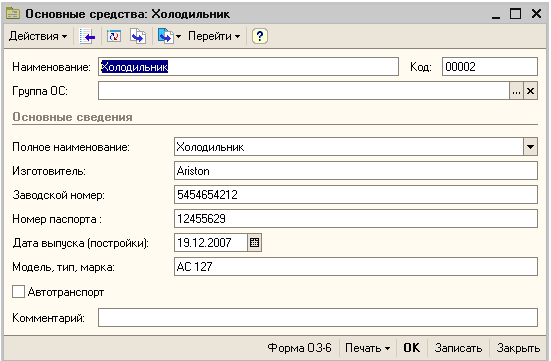Expand the arrow next to input-based-on icon
The image size is (551, 361).
pos(178,36)
